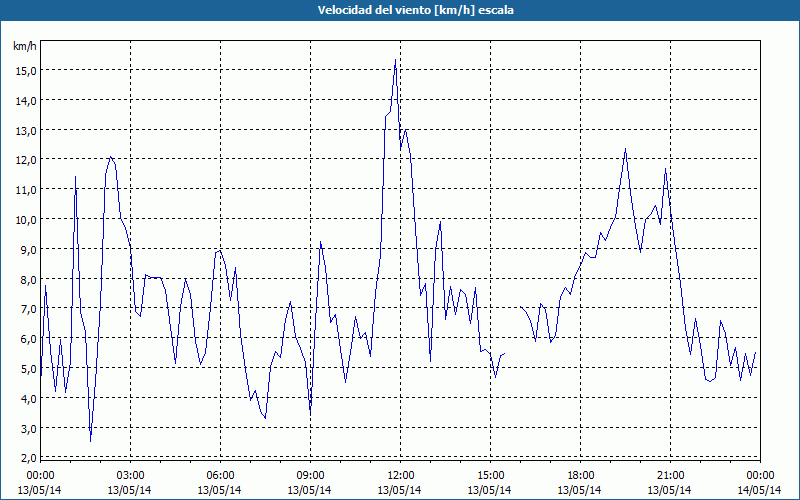Click the "13/05/14" date under 21:00
The image size is (800, 500).
coord(670,490)
